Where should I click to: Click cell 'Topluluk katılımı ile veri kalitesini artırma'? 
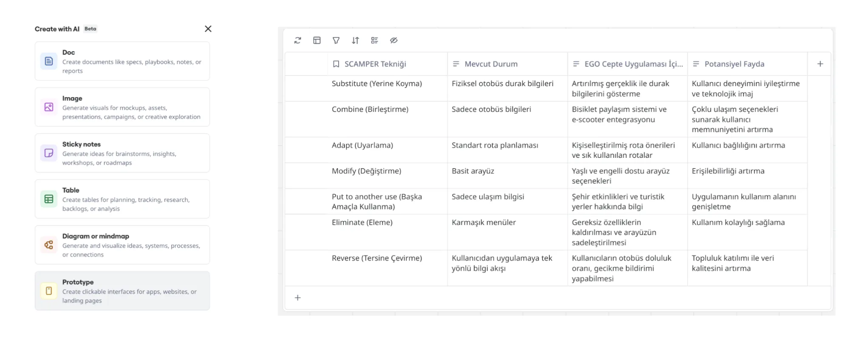click(747, 268)
